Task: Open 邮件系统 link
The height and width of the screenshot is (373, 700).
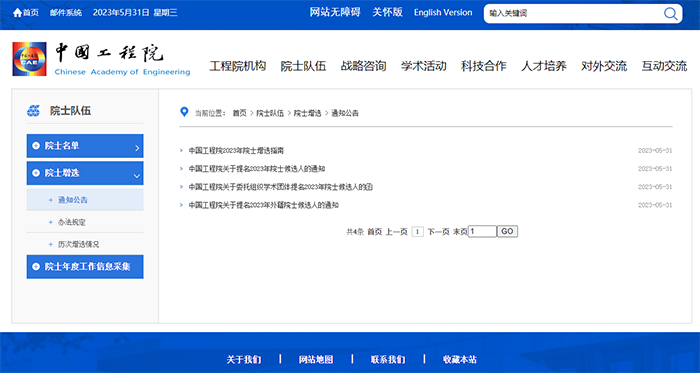Action: click(x=66, y=13)
